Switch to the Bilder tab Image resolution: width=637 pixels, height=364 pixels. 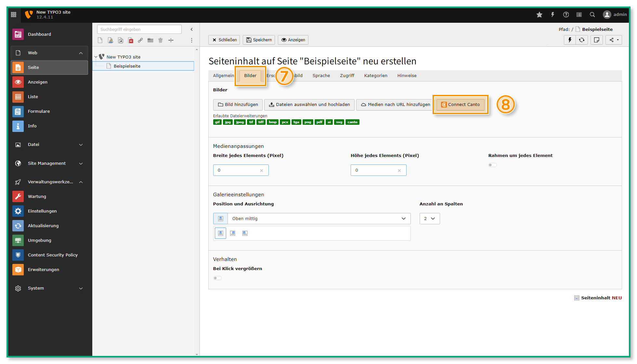click(x=250, y=75)
